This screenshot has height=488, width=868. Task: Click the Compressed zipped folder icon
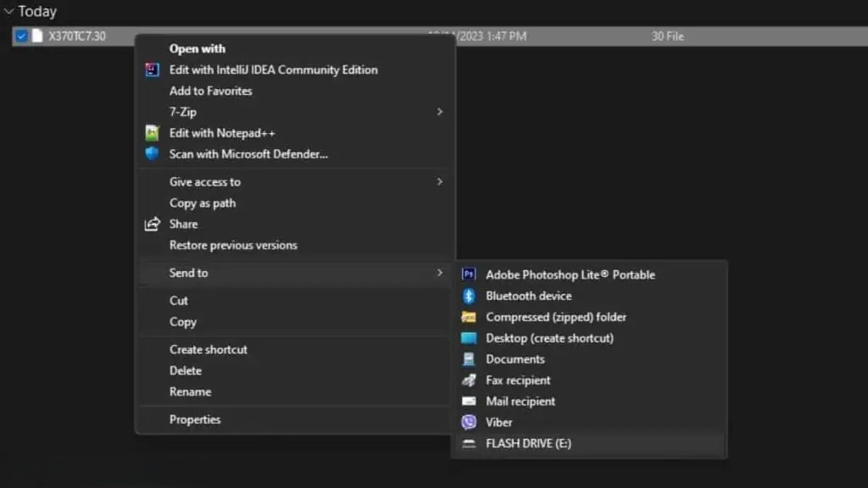coord(468,317)
